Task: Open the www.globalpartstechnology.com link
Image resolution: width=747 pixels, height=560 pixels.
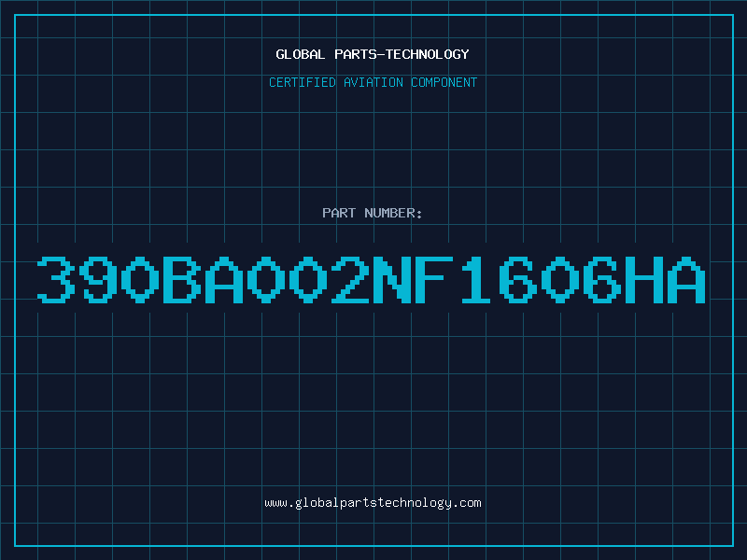Action: [x=373, y=503]
